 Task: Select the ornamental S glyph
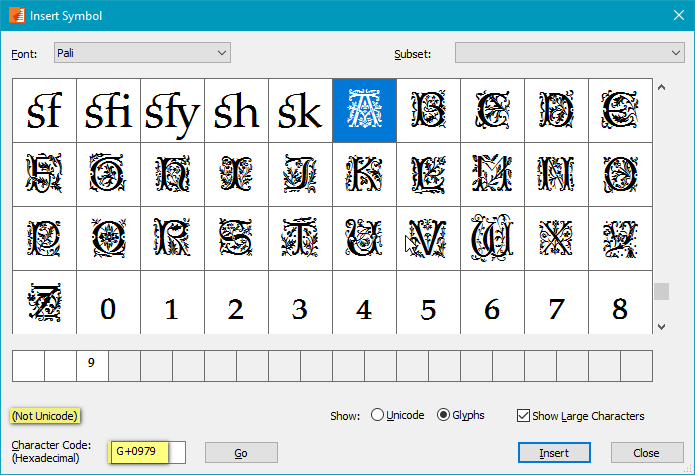pos(236,238)
